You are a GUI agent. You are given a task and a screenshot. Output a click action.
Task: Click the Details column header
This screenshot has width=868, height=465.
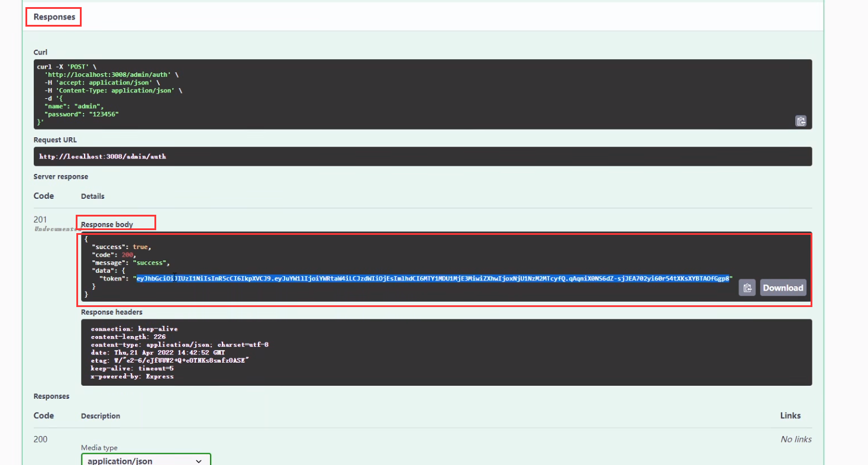(92, 196)
